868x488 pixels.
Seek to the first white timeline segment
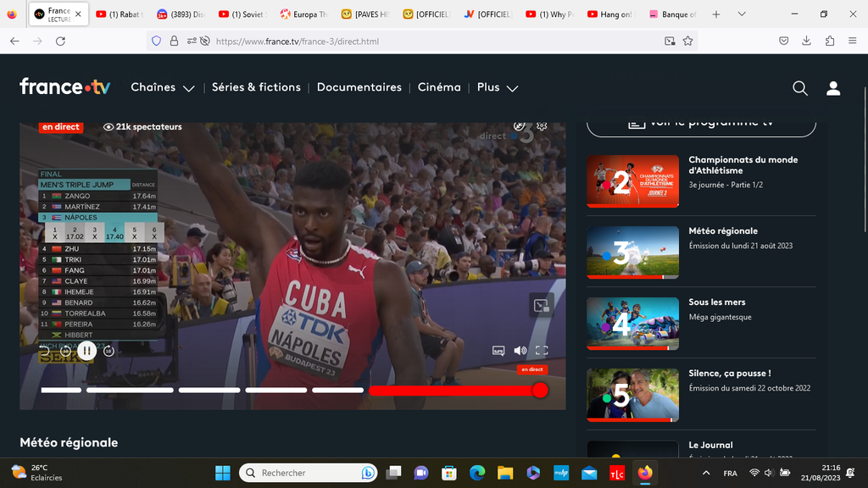[x=61, y=390]
